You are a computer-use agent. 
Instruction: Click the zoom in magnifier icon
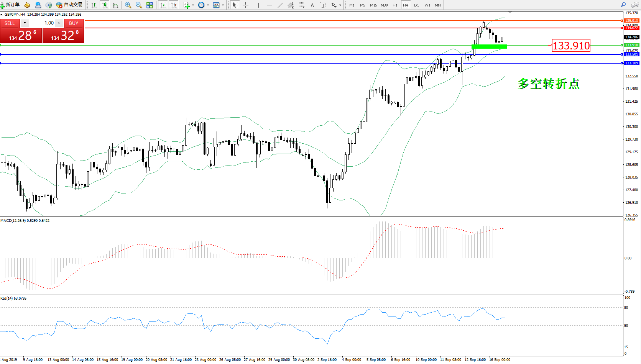pos(128,5)
